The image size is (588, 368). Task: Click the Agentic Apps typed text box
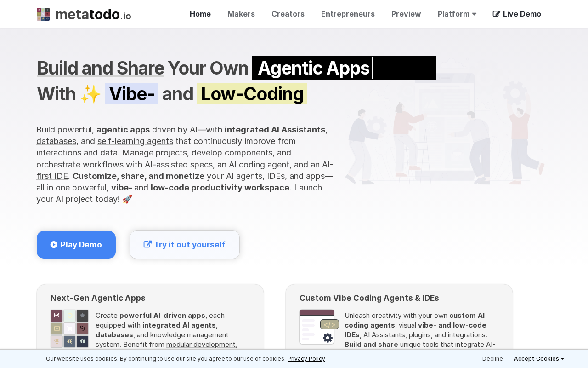click(x=344, y=68)
